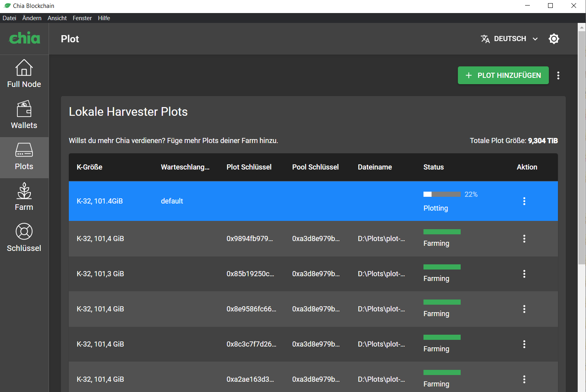Click the Warteschlang... column header
This screenshot has width=586, height=392.
(x=185, y=167)
